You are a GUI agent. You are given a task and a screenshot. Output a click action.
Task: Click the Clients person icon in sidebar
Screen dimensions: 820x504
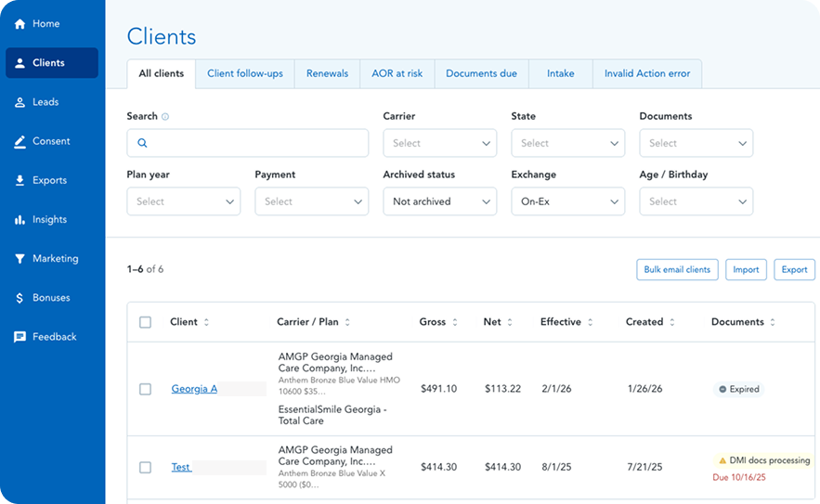[20, 63]
